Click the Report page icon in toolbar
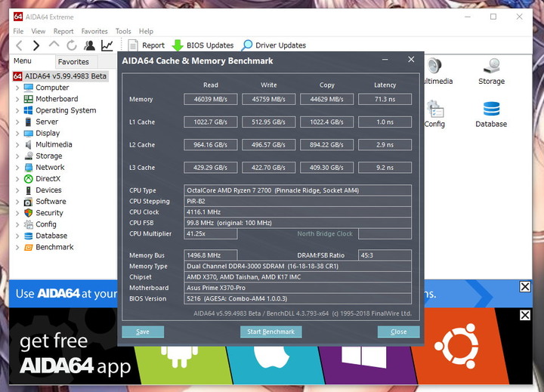 pos(133,45)
